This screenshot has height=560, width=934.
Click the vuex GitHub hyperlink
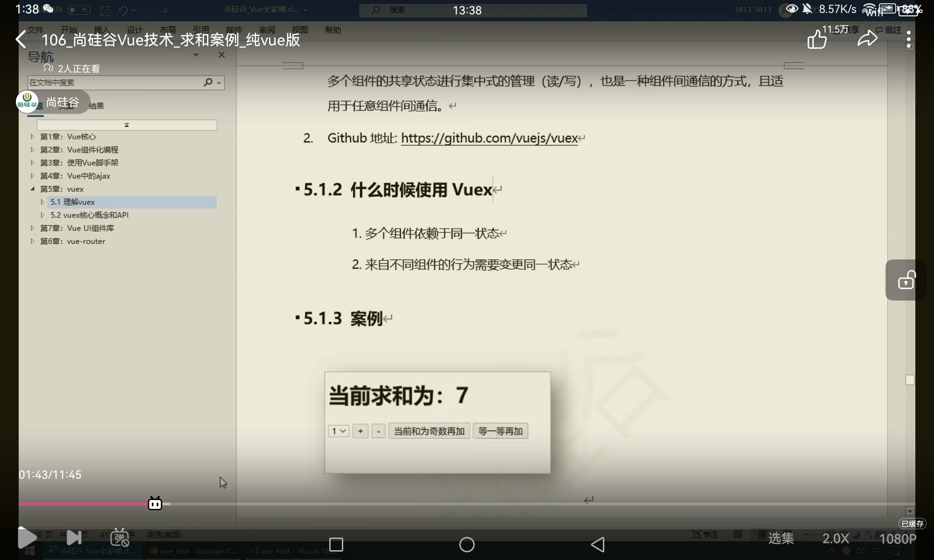tap(489, 138)
